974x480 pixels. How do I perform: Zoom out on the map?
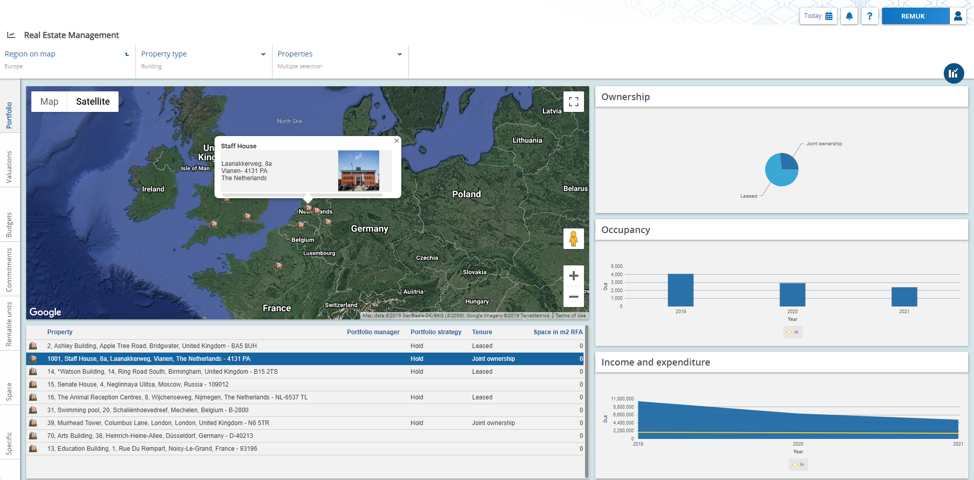coord(573,297)
